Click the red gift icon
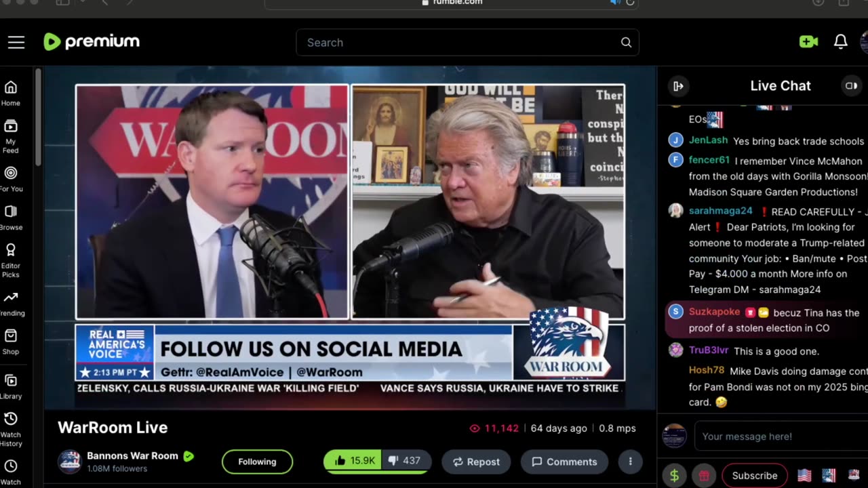868x488 pixels. point(704,476)
